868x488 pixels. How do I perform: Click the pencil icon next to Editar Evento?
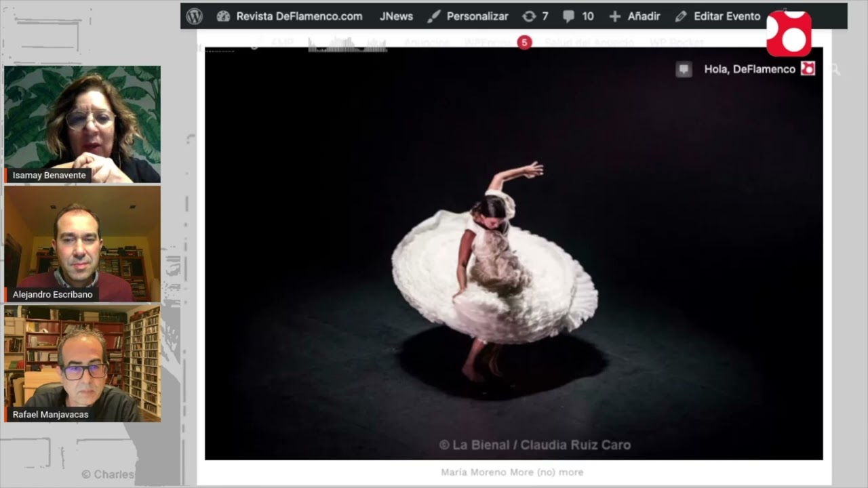681,16
